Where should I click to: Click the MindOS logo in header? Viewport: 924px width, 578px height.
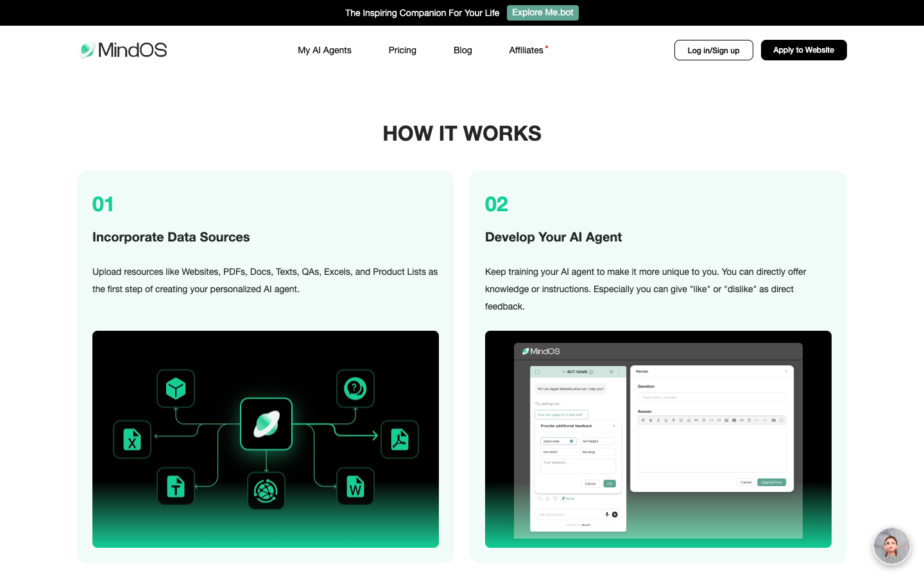[x=123, y=50]
